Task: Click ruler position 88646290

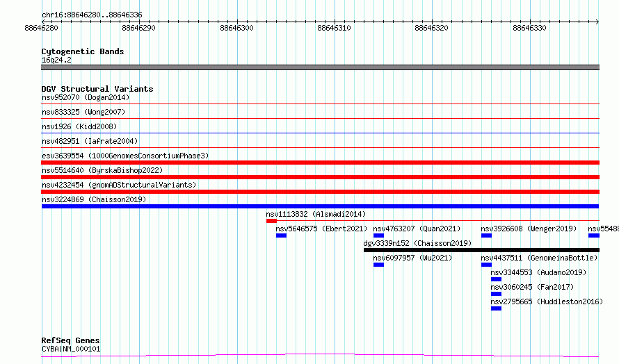Action: [138, 28]
